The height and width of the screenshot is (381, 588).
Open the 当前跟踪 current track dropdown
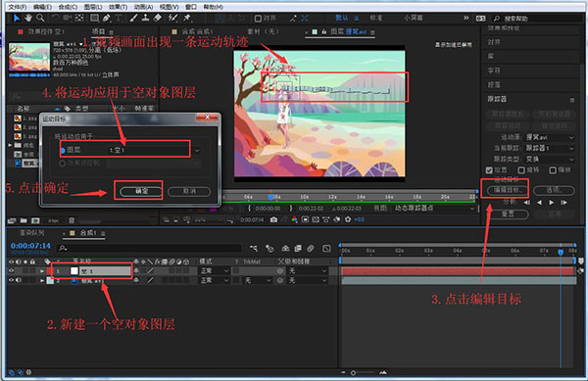[550, 148]
